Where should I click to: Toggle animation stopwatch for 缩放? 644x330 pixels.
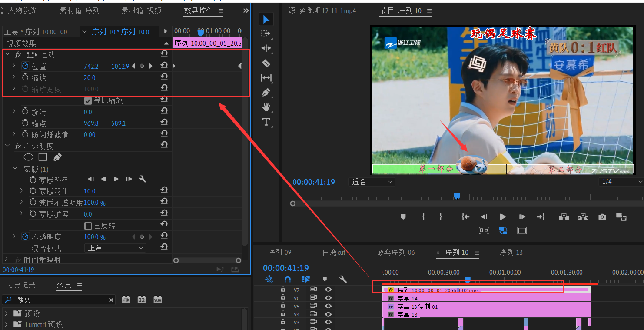click(25, 77)
